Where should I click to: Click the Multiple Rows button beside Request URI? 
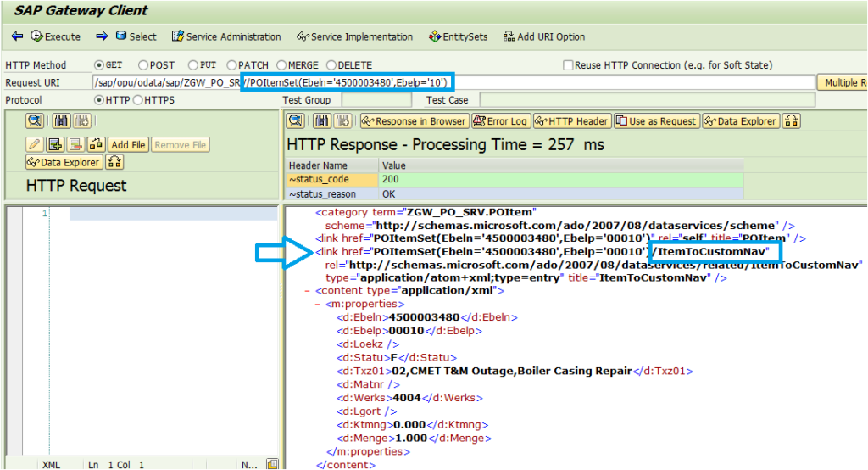843,82
